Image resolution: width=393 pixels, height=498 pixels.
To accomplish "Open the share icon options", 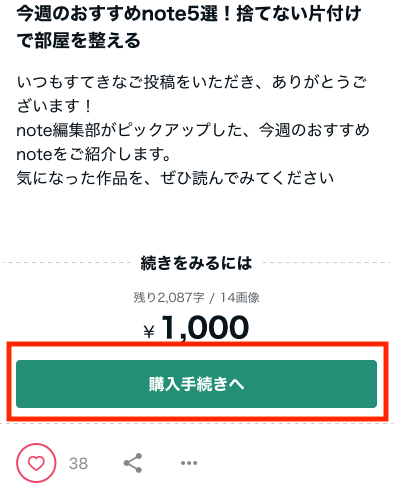I will (133, 463).
